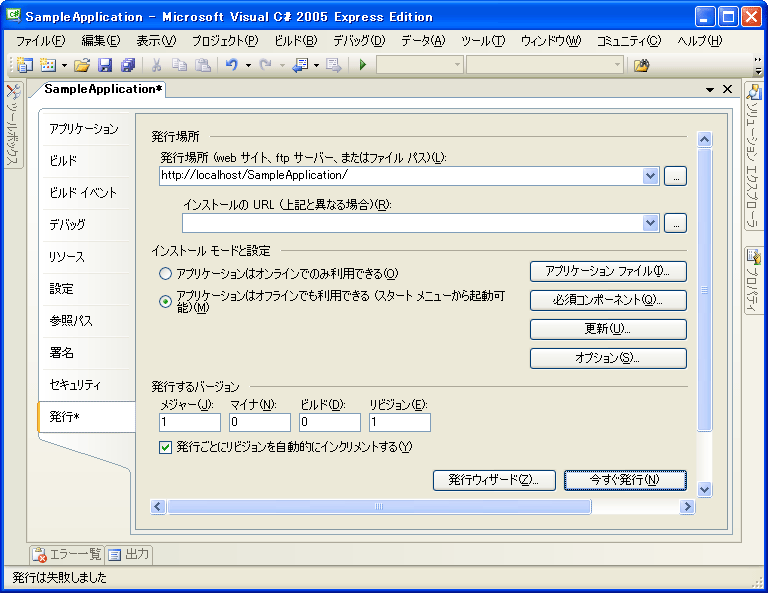Open the Properties side panel tab
Screen dimensions: 768x593
click(752, 281)
